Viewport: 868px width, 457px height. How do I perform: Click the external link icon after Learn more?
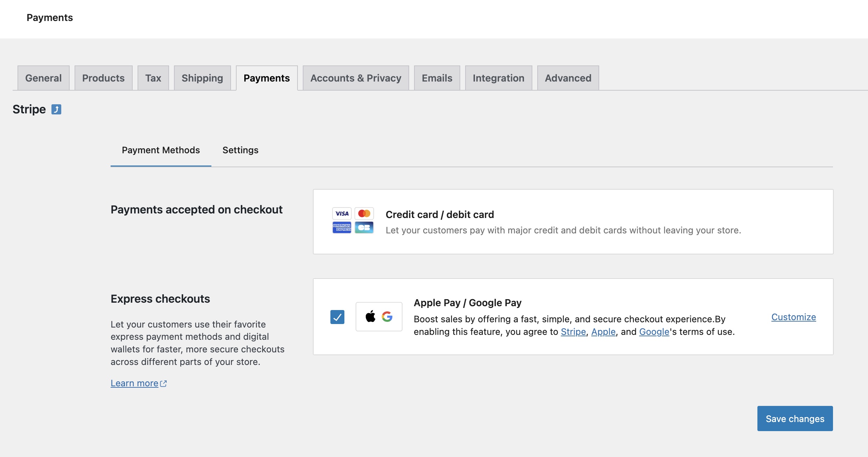click(x=163, y=383)
